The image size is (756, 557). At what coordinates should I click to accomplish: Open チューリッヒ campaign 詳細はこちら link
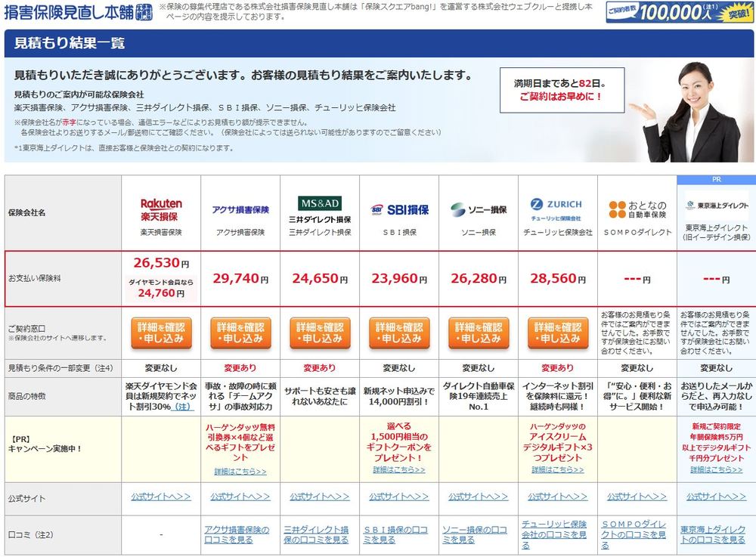pos(558,469)
